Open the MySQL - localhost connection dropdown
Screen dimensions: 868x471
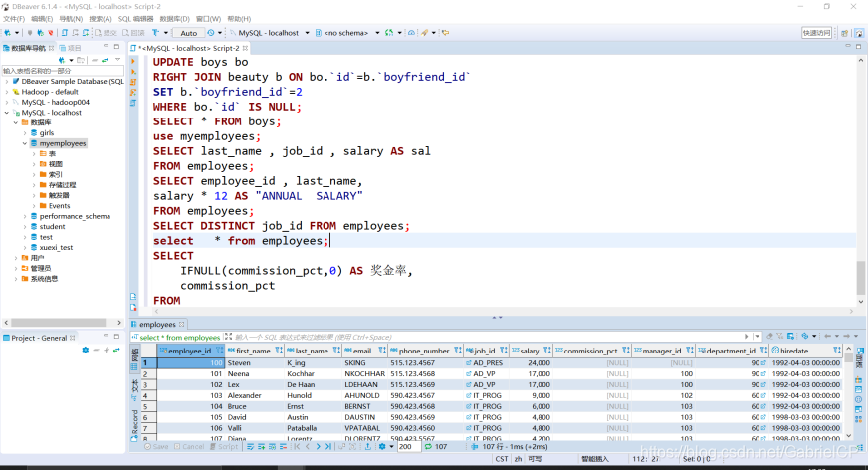coord(307,33)
